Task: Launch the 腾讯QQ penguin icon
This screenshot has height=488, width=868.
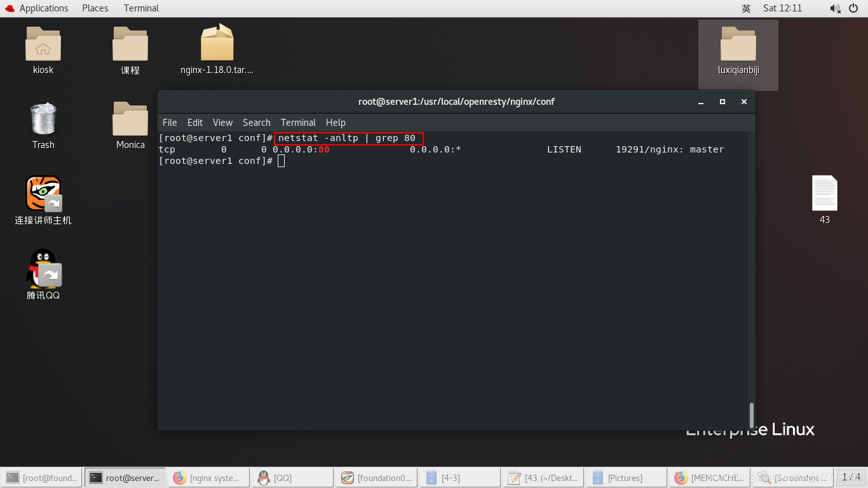Action: click(x=43, y=268)
